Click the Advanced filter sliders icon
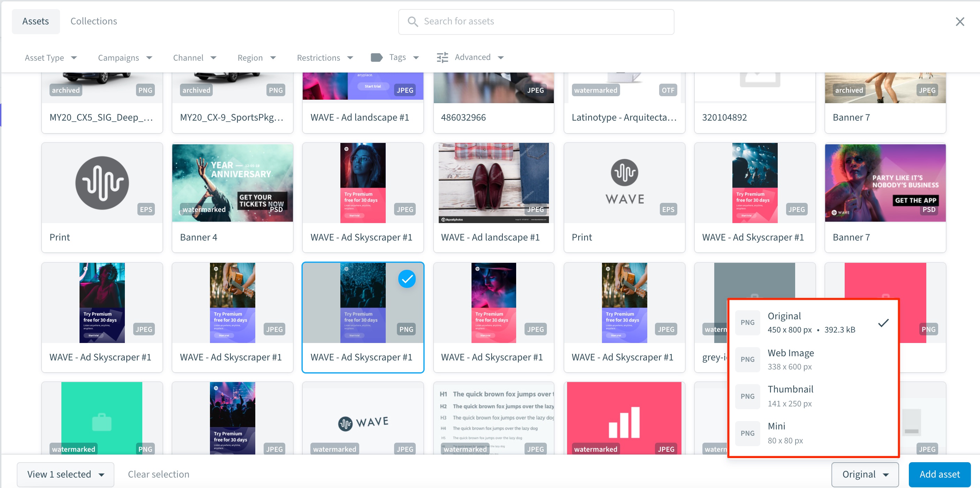 point(442,58)
